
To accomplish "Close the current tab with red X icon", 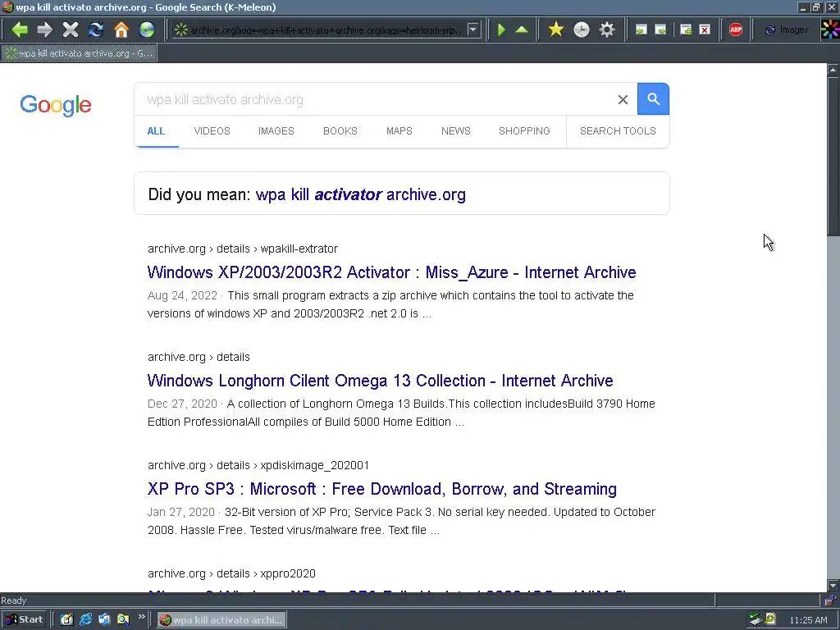I will 705,30.
